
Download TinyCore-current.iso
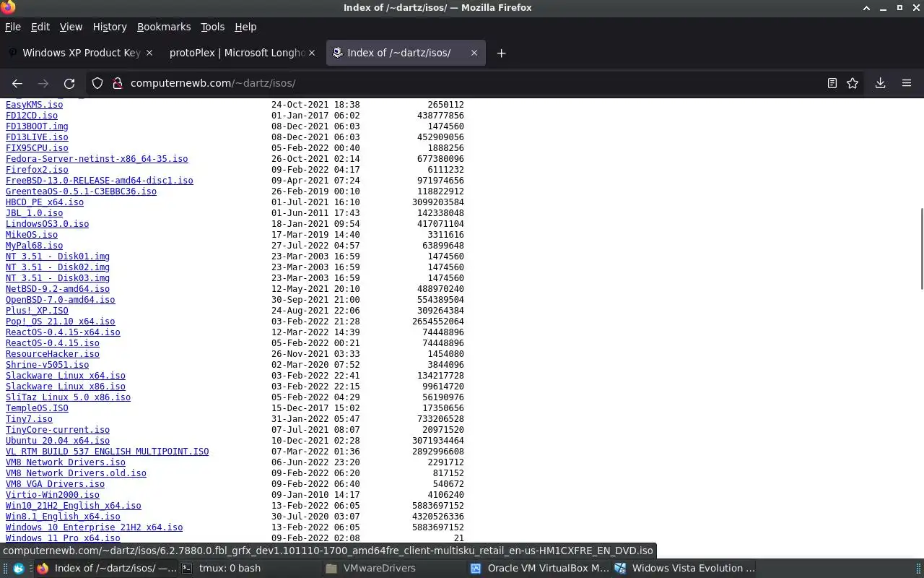[x=58, y=430]
